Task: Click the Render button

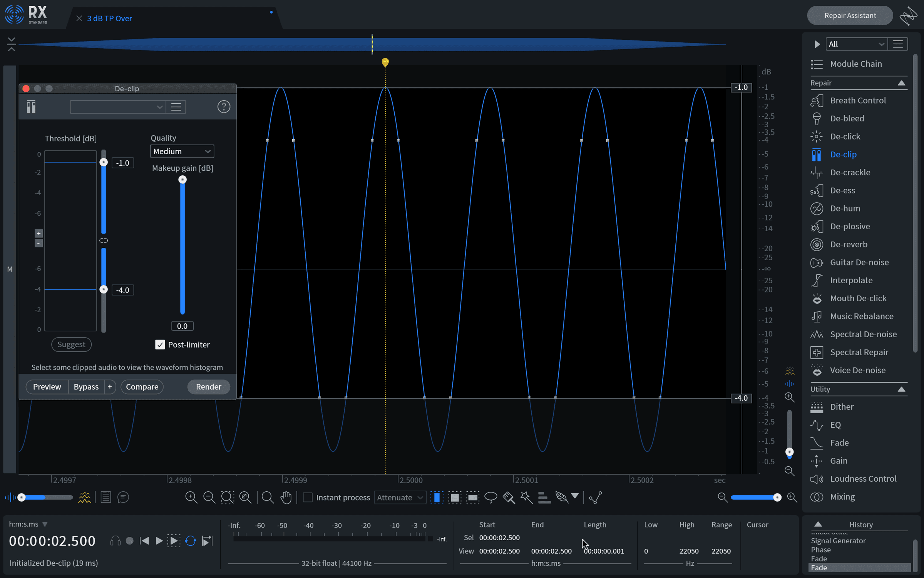Action: tap(209, 387)
